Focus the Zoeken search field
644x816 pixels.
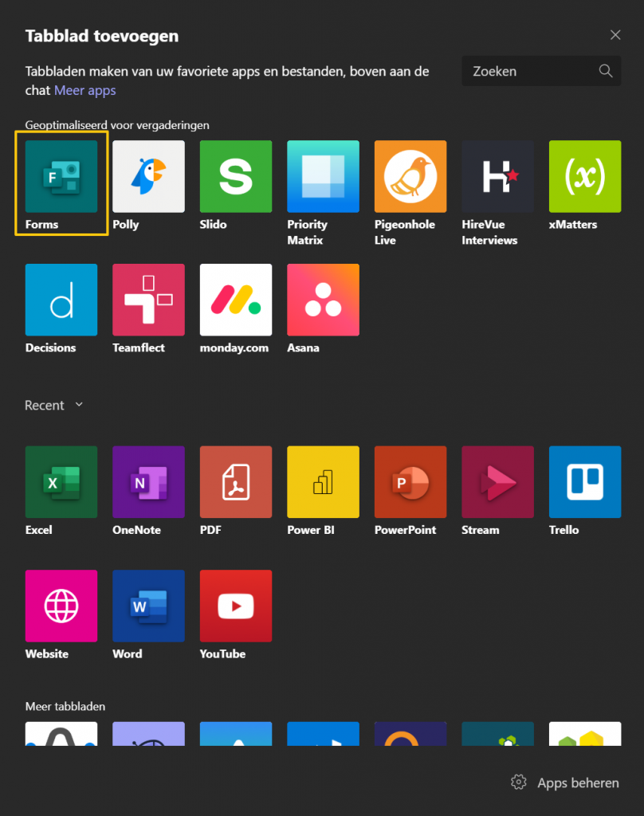tap(541, 71)
